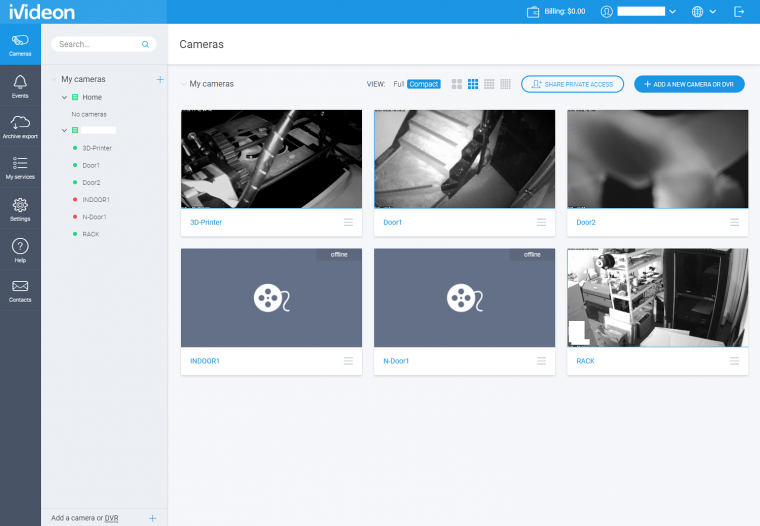Click the iVideon logo
760x526 pixels.
tap(42, 12)
